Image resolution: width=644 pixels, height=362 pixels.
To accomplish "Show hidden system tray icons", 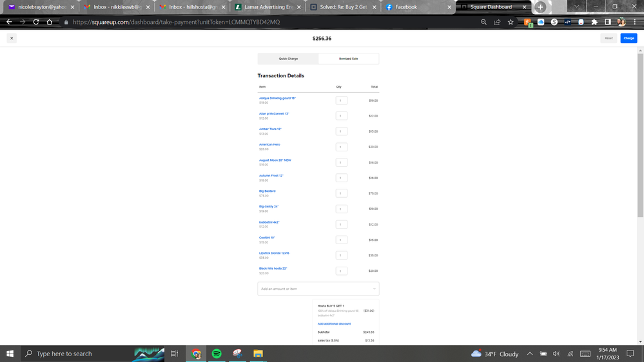I will (x=529, y=354).
